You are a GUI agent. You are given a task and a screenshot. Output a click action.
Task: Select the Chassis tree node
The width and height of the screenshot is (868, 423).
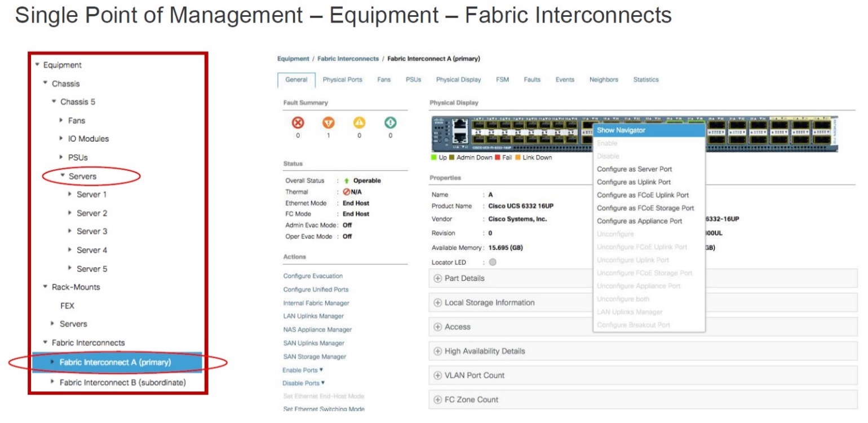(66, 83)
